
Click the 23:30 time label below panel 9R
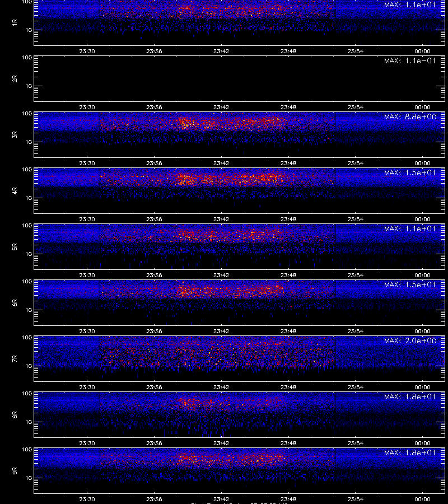[87, 499]
